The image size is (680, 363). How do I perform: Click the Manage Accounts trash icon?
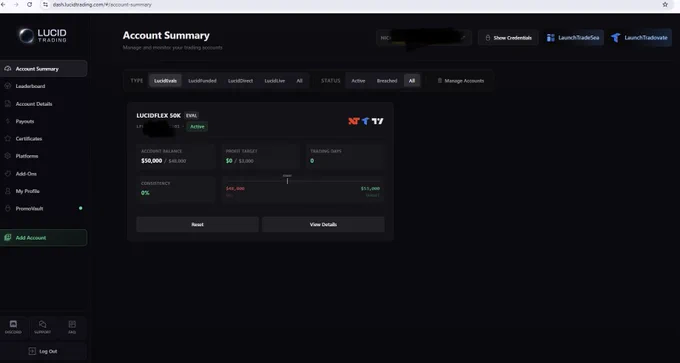(439, 81)
